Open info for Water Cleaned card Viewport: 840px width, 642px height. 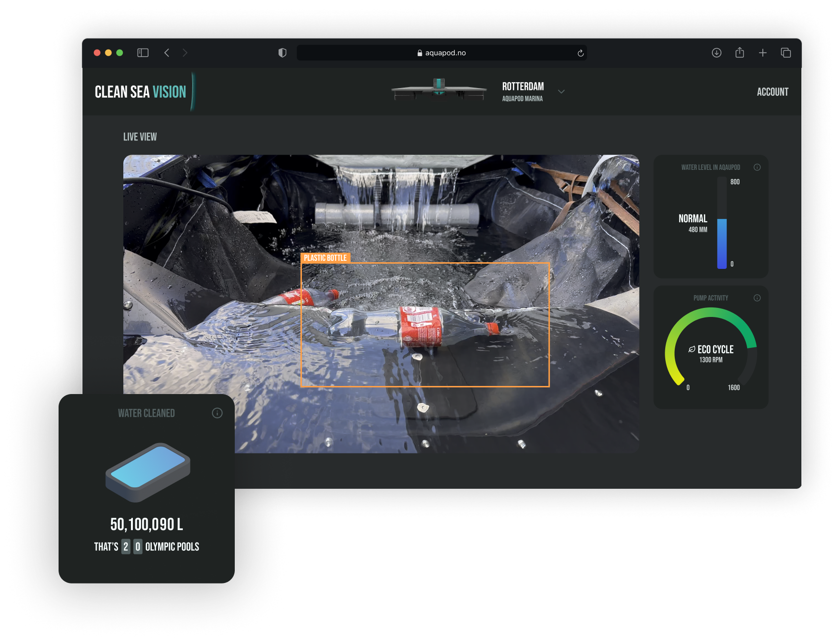[217, 413]
